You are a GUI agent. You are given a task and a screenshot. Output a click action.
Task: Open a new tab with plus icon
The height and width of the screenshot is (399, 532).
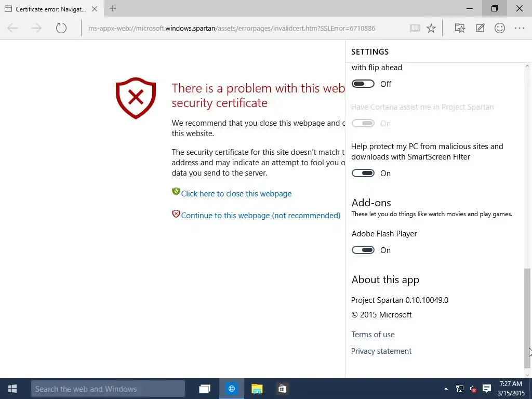(113, 8)
